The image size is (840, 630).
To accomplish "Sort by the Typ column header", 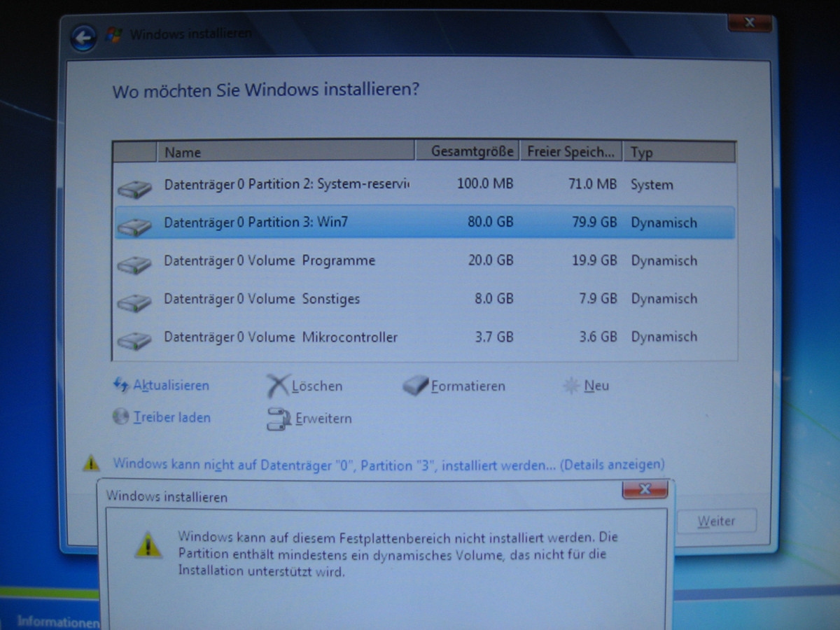I will (x=680, y=152).
